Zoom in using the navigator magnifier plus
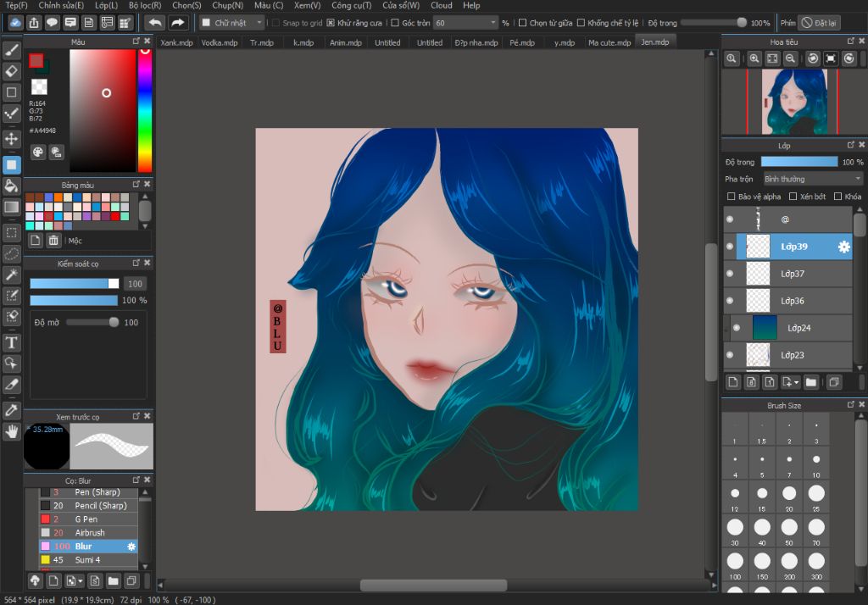 [x=754, y=58]
